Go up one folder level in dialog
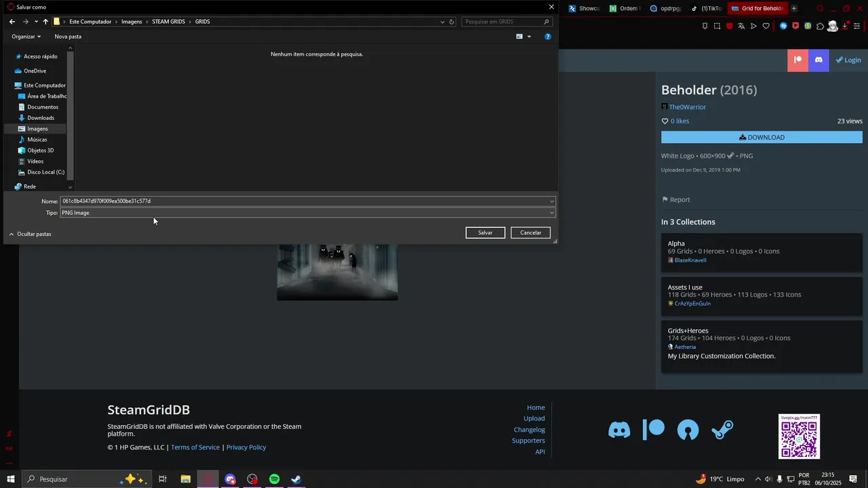The image size is (868, 488). pyautogui.click(x=45, y=22)
